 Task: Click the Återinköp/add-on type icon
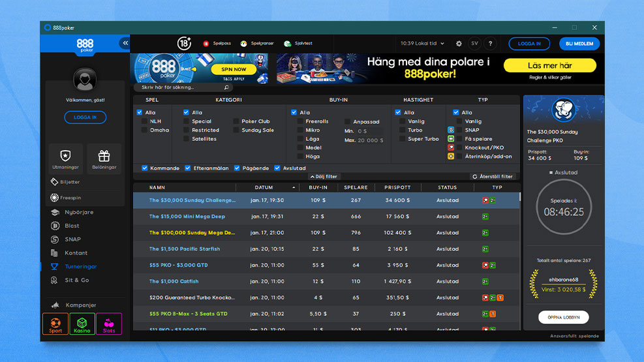pos(451,157)
